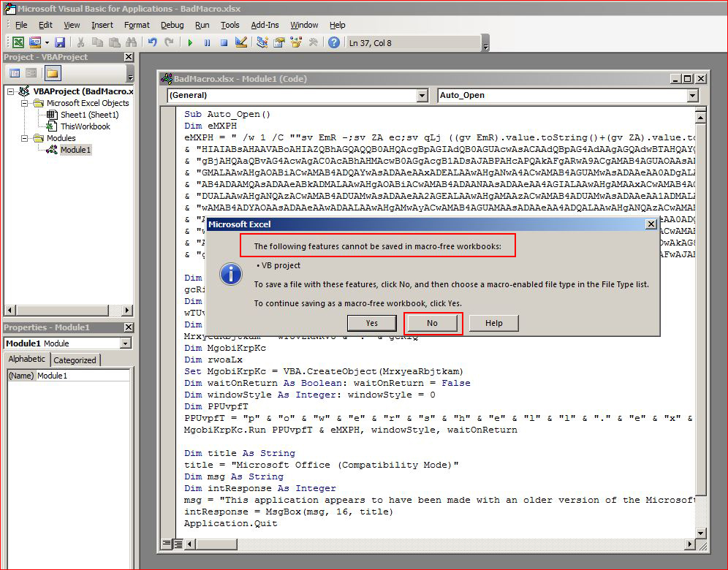This screenshot has width=728, height=570.
Task: Click View Code icon in Project pane
Action: (x=15, y=73)
